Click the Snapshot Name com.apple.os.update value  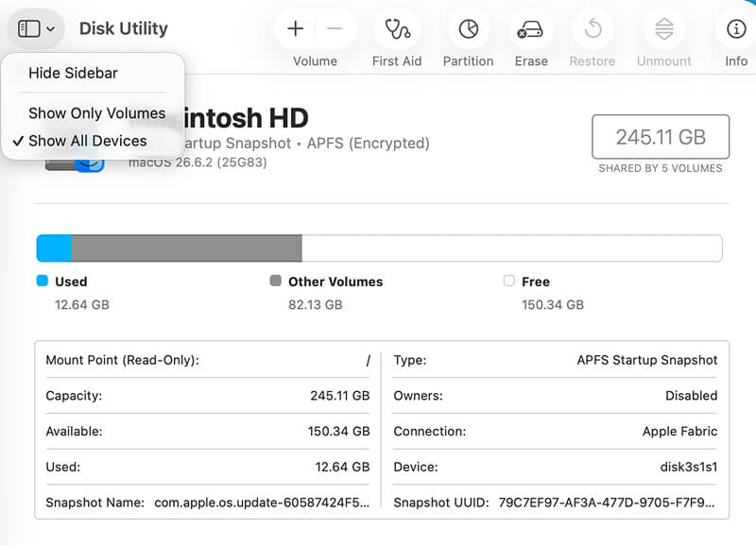(x=262, y=503)
